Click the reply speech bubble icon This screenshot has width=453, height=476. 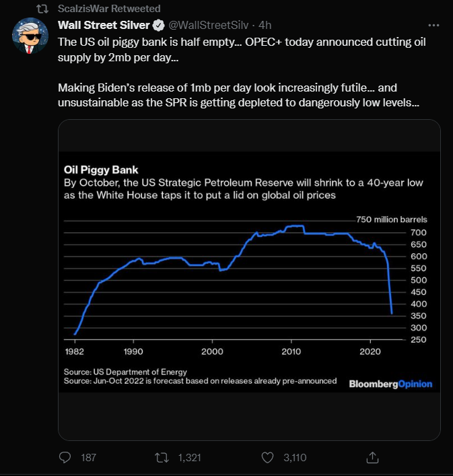[x=65, y=457]
